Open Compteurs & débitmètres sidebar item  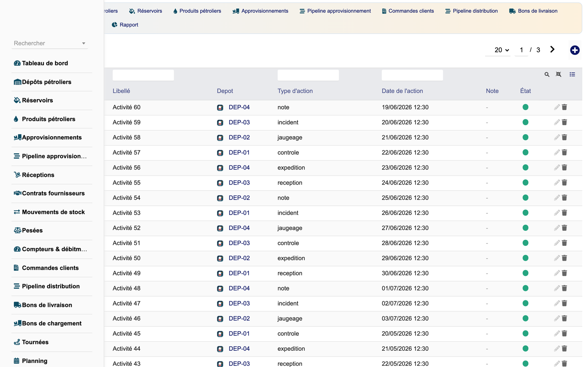52,249
